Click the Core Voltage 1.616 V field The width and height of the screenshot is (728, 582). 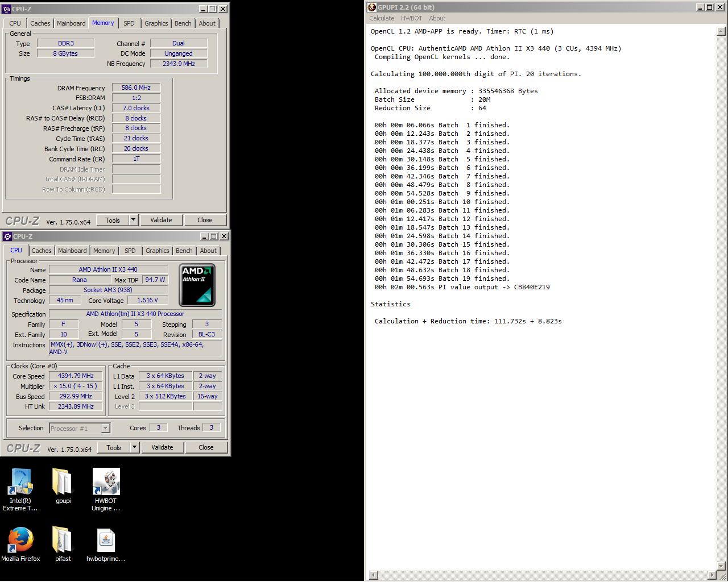tap(147, 300)
